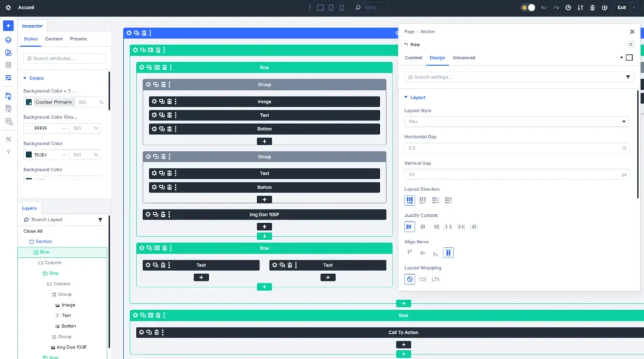The height and width of the screenshot is (359, 644).
Task: Select fourth Layout Direction option
Action: pos(448,200)
